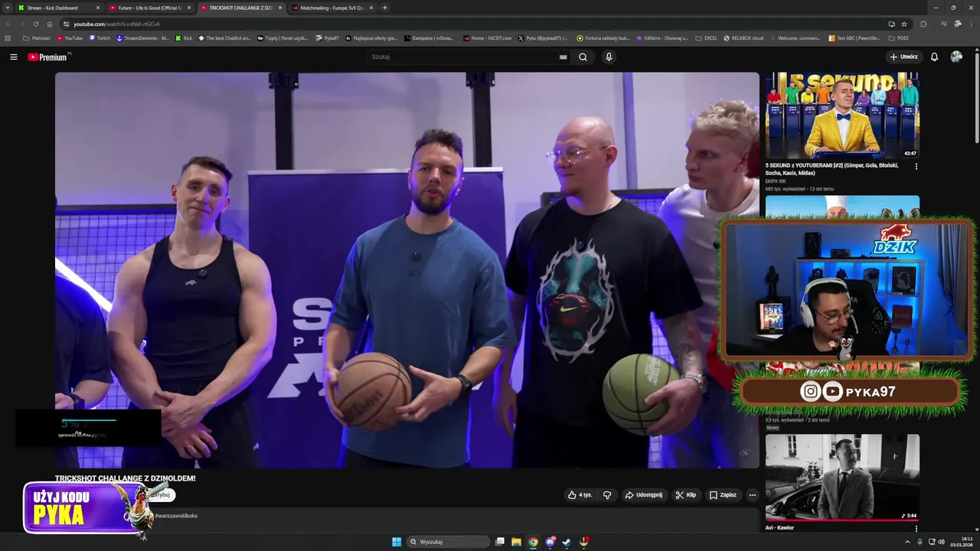980x551 pixels.
Task: Click Windows taskbar Wyszukaj search box
Action: (448, 542)
